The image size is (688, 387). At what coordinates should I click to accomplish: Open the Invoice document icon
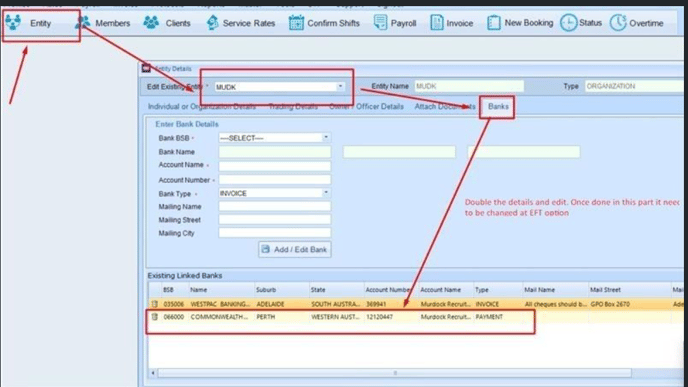click(x=437, y=22)
